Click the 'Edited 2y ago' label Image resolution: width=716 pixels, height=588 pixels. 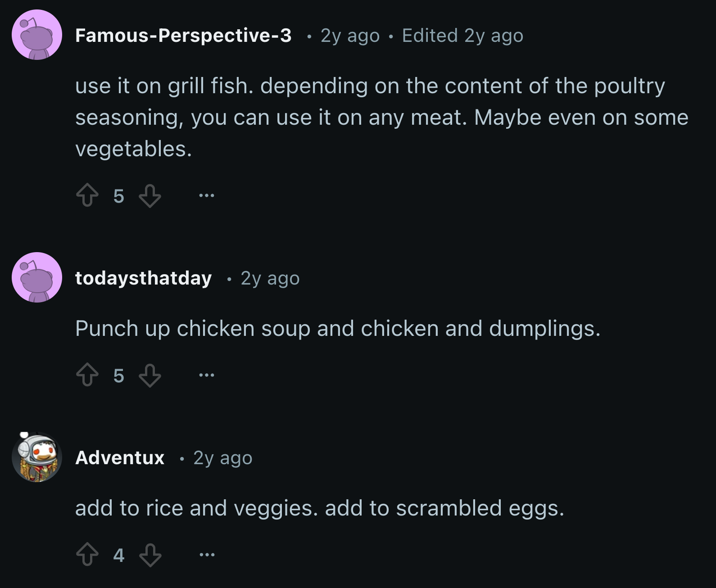[462, 36]
